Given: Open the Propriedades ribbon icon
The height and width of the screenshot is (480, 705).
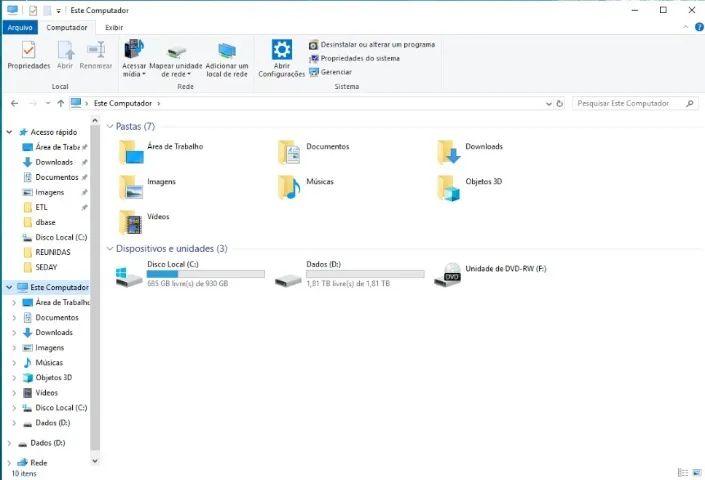Looking at the screenshot, I should pyautogui.click(x=28, y=50).
